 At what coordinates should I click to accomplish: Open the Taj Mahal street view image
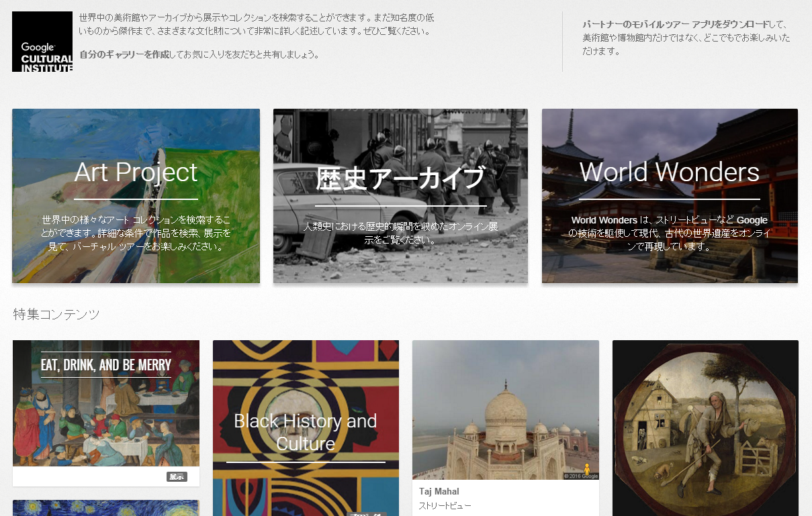[505, 409]
